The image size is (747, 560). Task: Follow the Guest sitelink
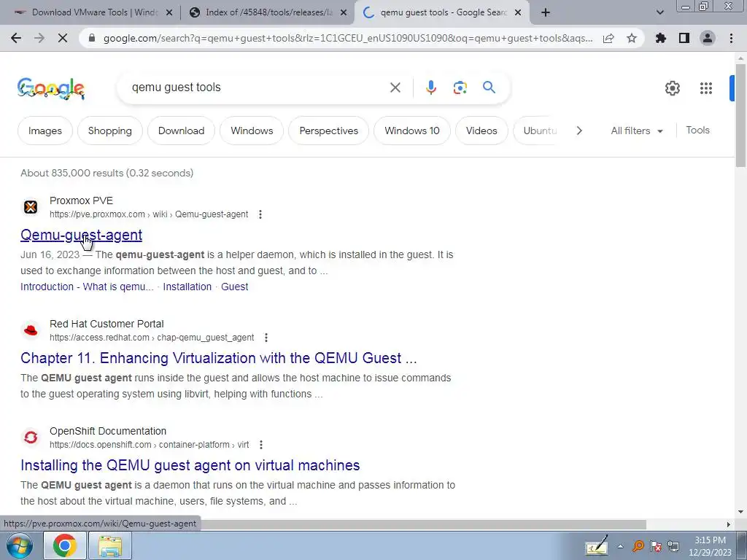point(234,287)
